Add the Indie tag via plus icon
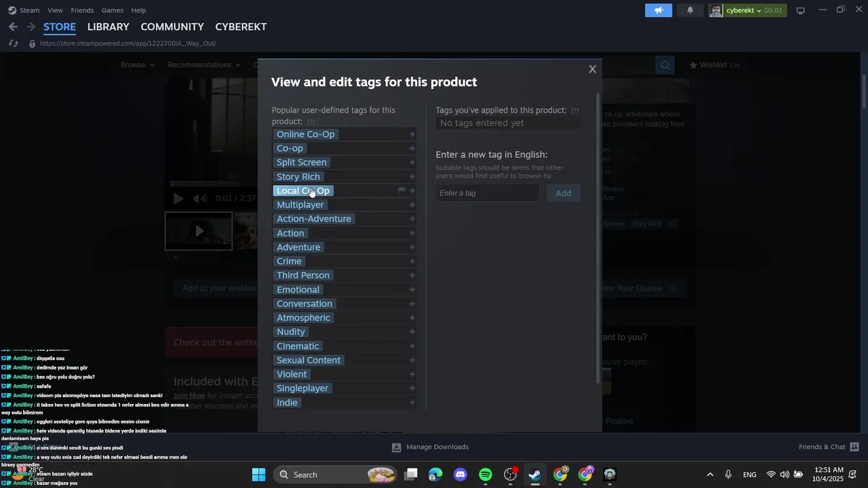Image resolution: width=868 pixels, height=488 pixels. coord(412,403)
